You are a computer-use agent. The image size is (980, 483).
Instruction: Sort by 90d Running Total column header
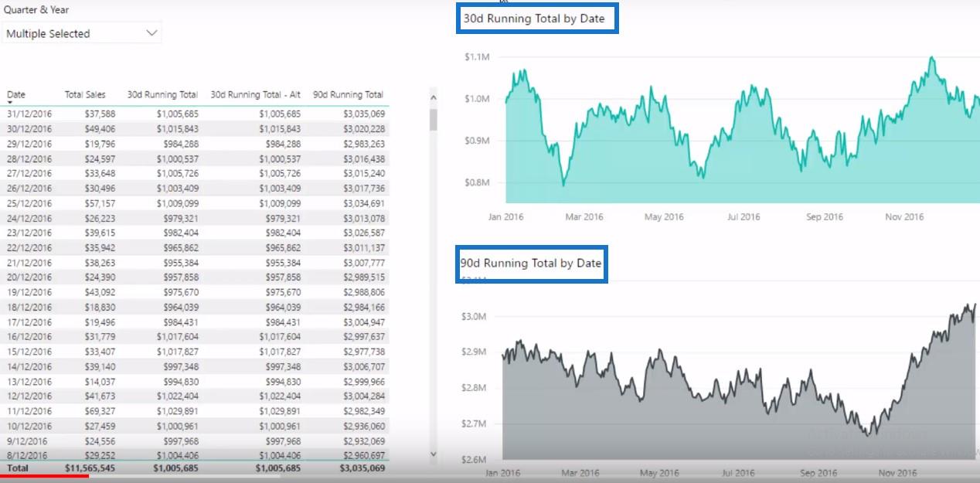coord(348,94)
